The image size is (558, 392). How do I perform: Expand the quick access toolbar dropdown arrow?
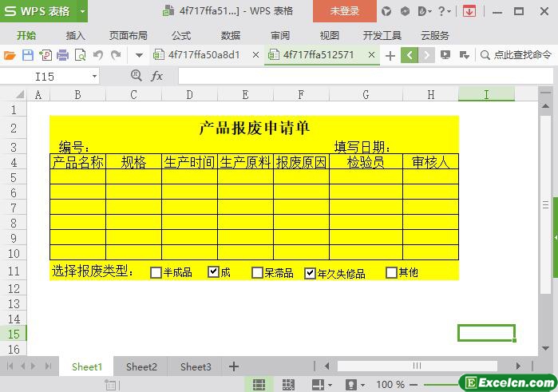[139, 55]
